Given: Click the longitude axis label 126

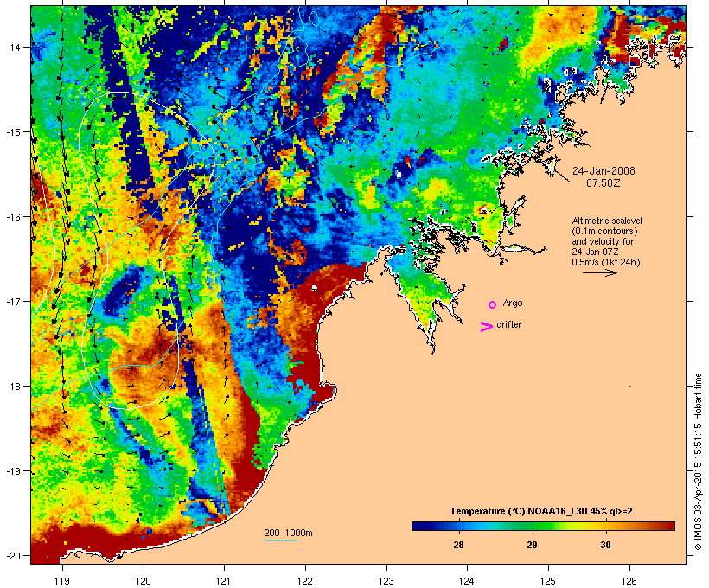Looking at the screenshot, I should 629,581.
